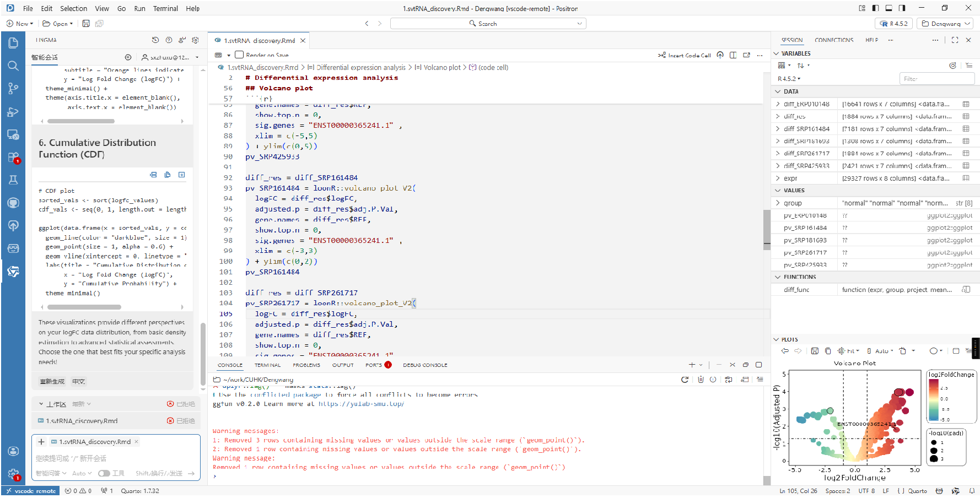Open the Extensions view with badge
This screenshot has height=498, width=980.
(x=13, y=157)
